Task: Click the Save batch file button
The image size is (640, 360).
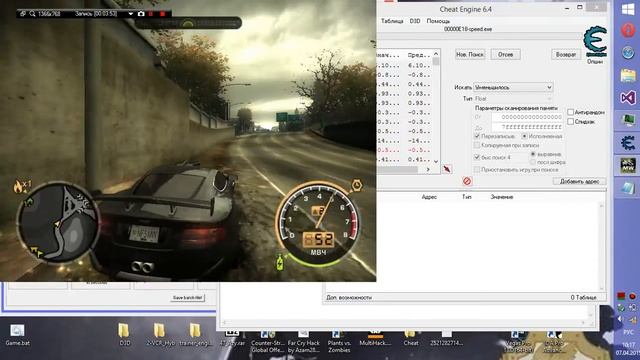Action: 187,298
